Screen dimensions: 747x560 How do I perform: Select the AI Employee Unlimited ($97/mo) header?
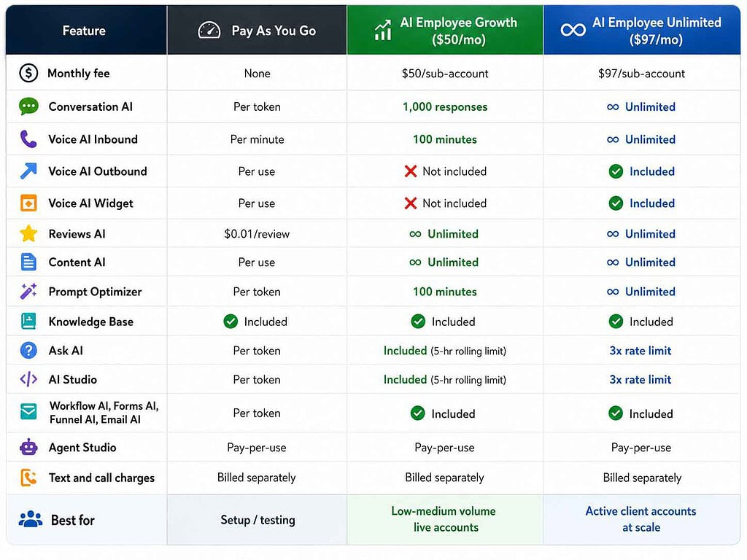[x=642, y=30]
